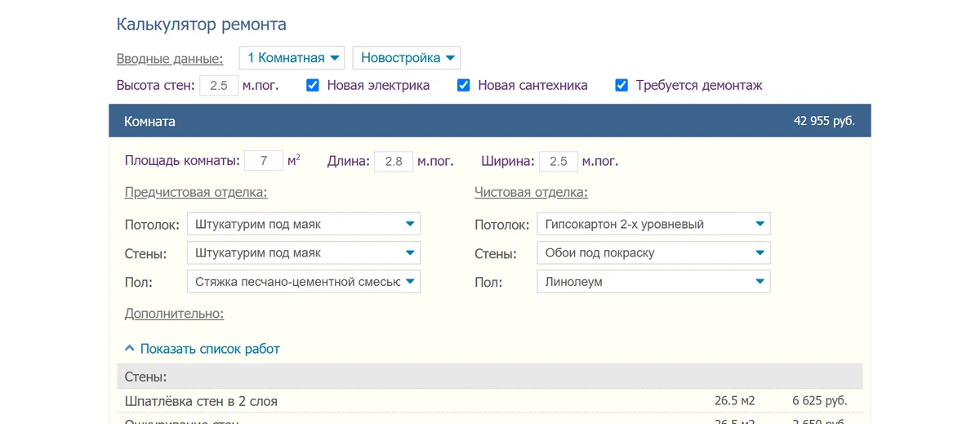Screen dimensions: 980x424
Task: Click the room length "Длина" input
Action: pos(393,162)
